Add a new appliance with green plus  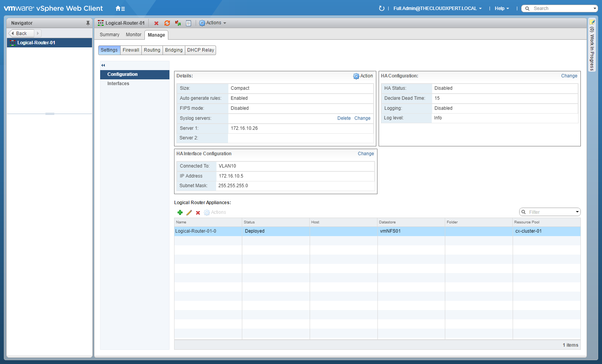pos(180,213)
